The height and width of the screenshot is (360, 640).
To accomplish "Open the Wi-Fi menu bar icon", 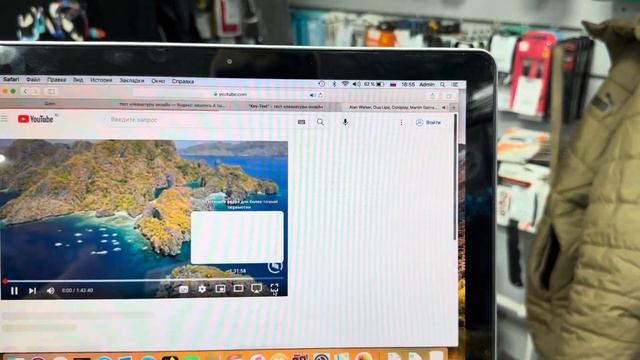I will [345, 84].
